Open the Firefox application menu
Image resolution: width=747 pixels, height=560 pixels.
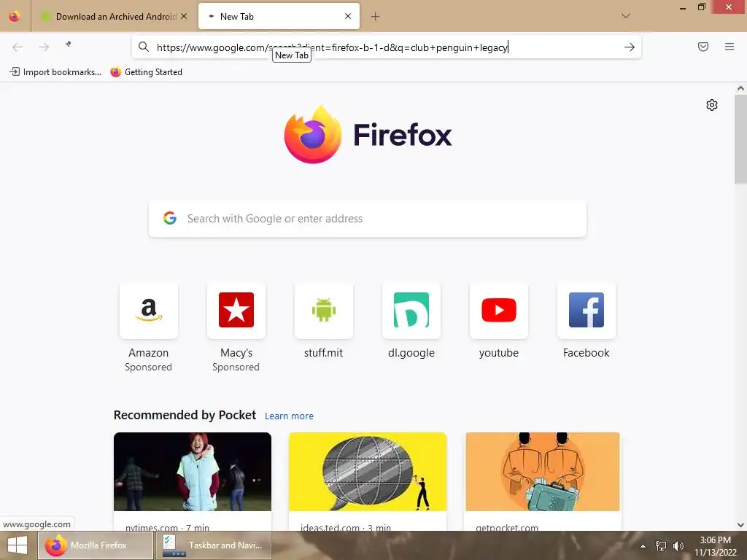pos(729,47)
